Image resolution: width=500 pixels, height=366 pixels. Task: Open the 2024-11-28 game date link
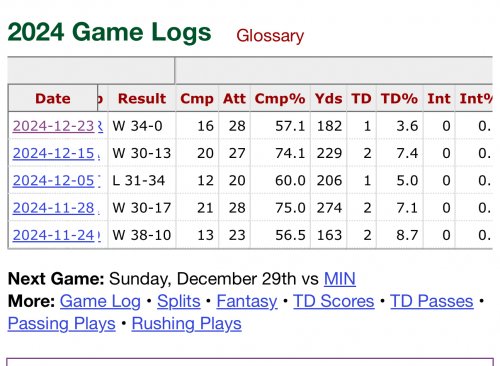coord(53,208)
